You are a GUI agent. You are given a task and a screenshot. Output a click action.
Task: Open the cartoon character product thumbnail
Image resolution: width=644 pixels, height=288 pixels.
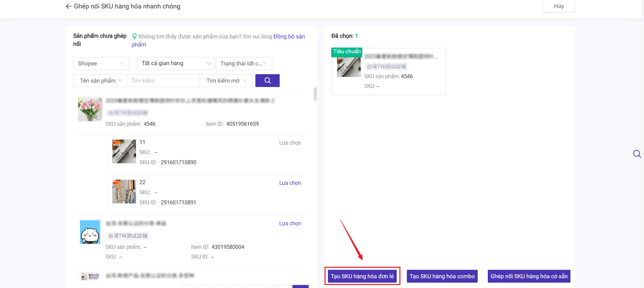point(90,232)
